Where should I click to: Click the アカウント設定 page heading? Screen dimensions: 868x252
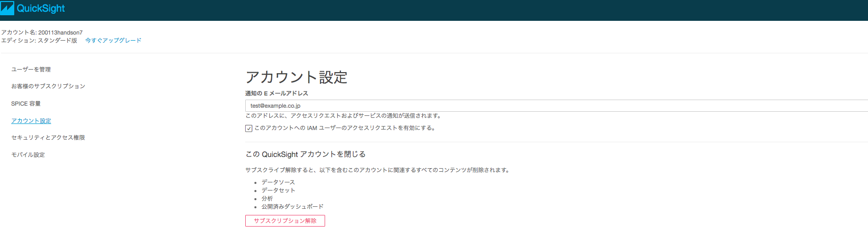click(297, 77)
